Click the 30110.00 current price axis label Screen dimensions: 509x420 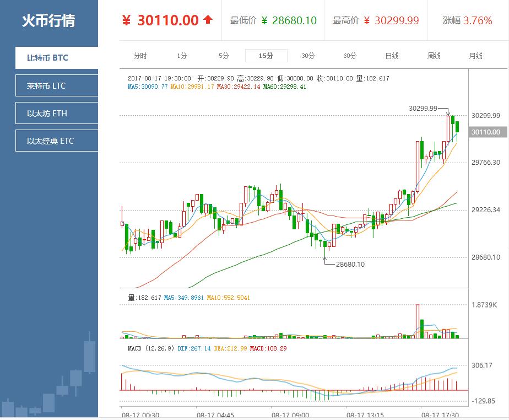coord(486,132)
